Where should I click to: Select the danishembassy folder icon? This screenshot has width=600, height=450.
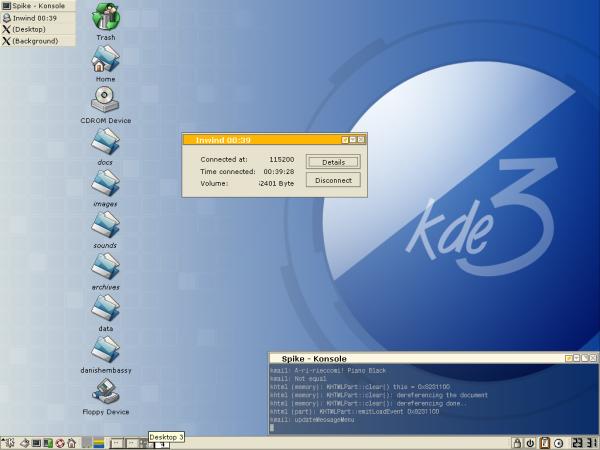[106, 354]
